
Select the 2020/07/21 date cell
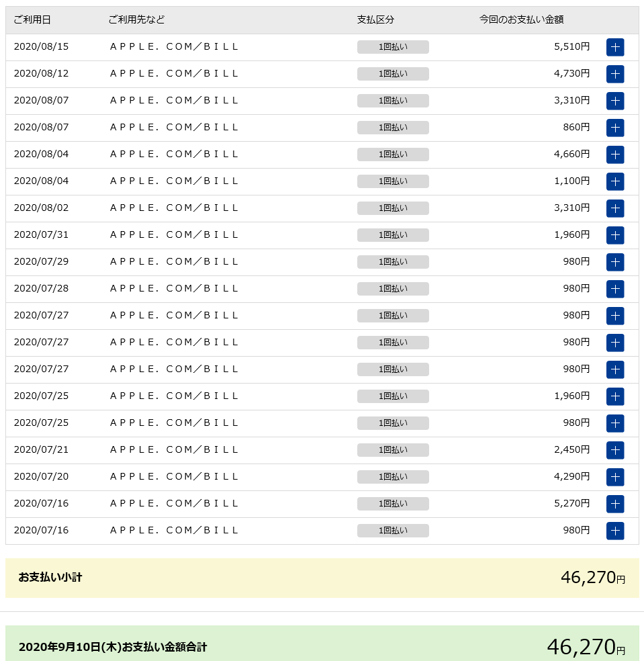point(42,450)
